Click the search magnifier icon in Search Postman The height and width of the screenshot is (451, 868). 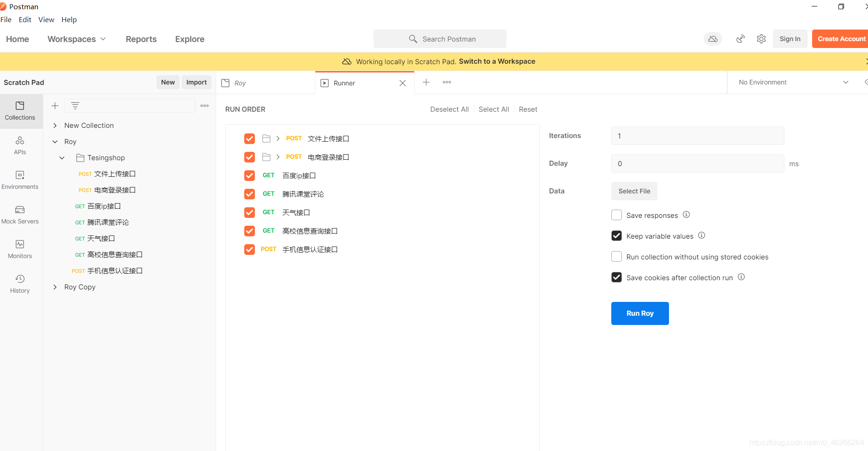(413, 39)
